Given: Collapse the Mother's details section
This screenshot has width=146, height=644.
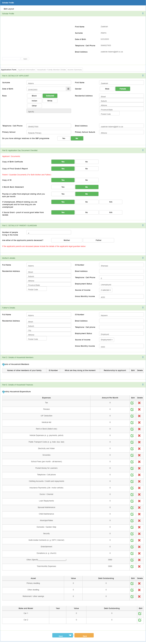Looking at the screenshot, I should 143,258.
